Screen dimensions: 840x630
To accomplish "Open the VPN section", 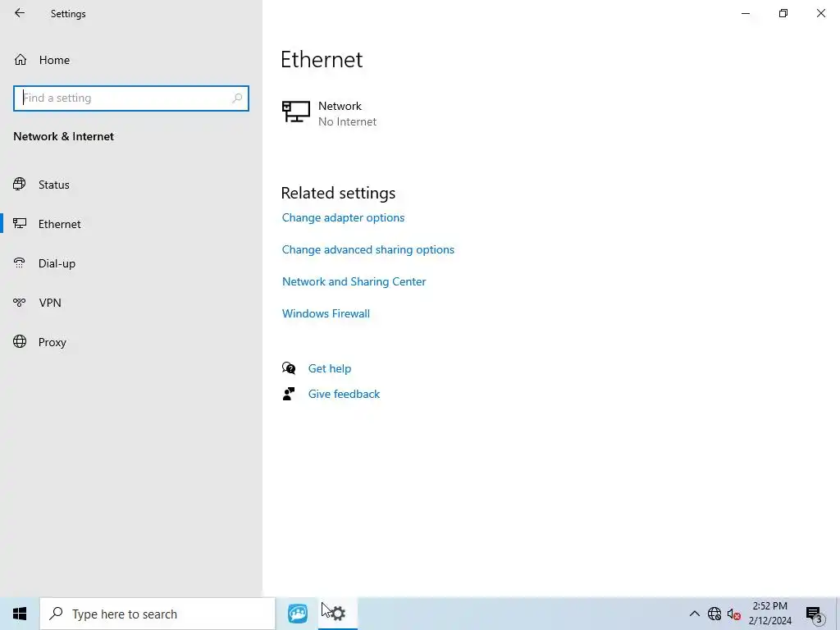I will tap(131, 303).
